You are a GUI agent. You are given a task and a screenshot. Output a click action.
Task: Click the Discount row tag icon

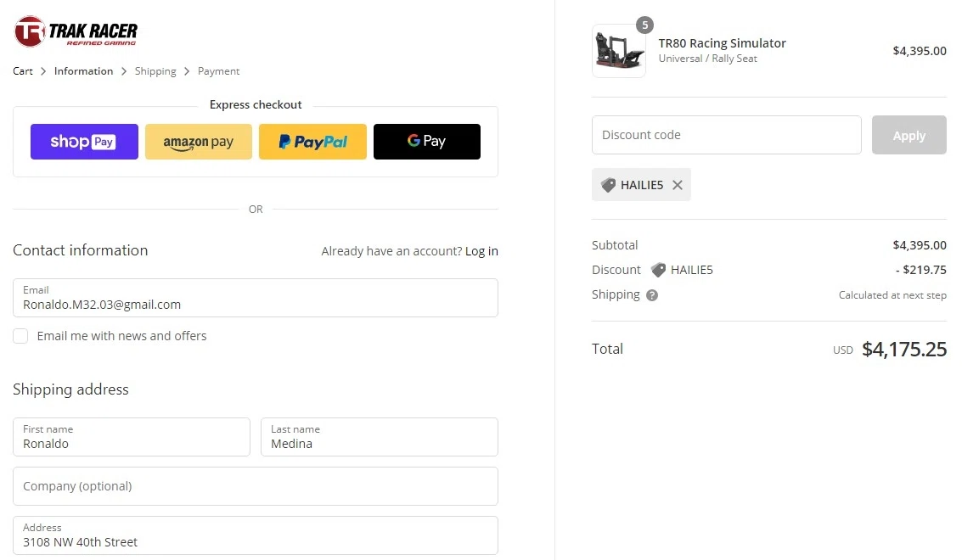coord(658,270)
